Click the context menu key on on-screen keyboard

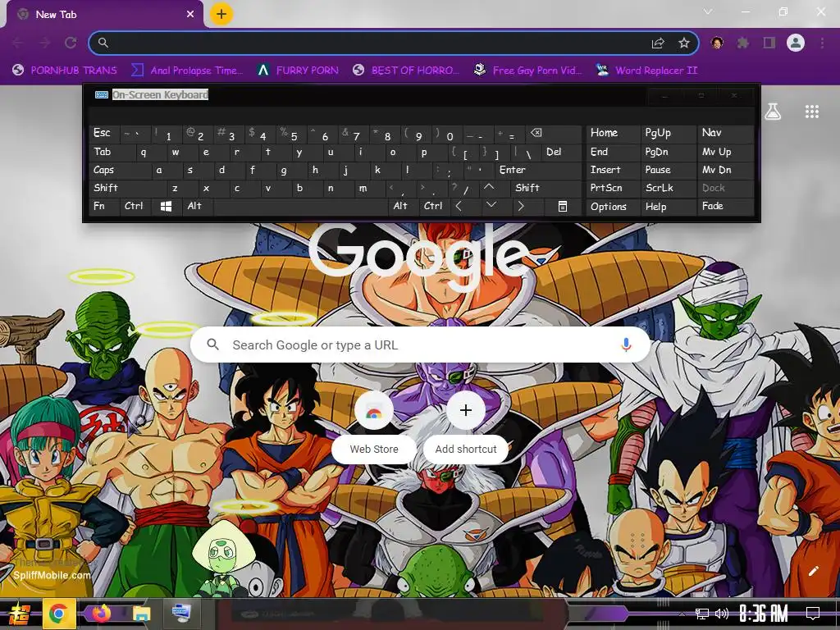[x=562, y=206]
